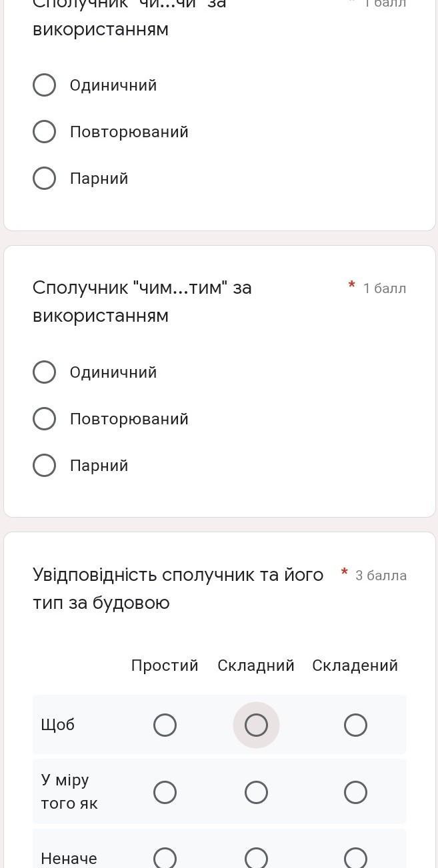This screenshot has width=438, height=868.
Task: Click the 'Сполучник "чим...тим" за використанням' question title
Action: pyautogui.click(x=142, y=302)
